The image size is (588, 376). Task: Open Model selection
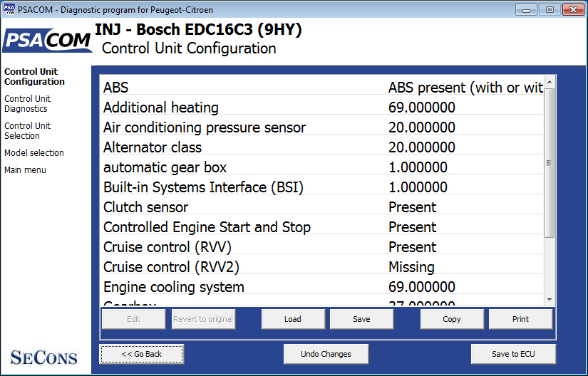34,153
